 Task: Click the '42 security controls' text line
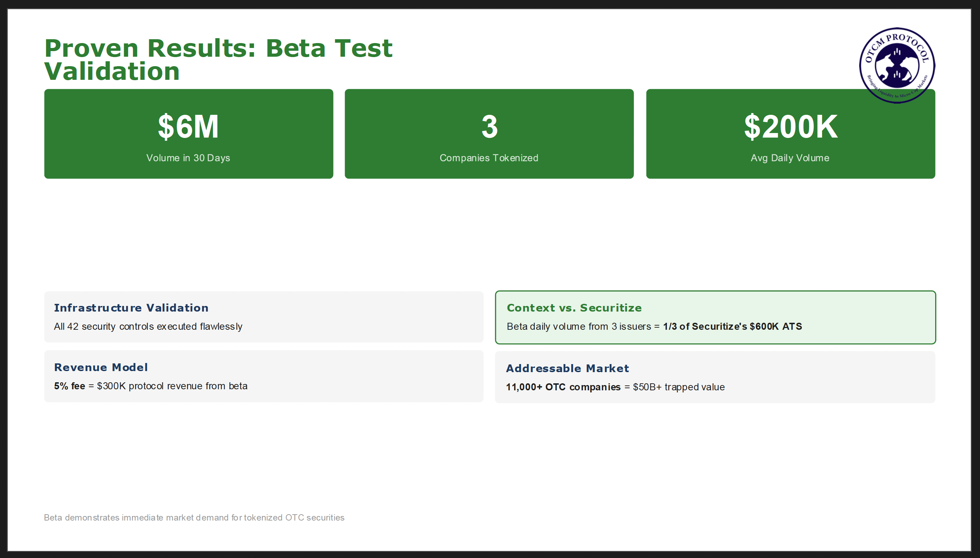tap(148, 327)
